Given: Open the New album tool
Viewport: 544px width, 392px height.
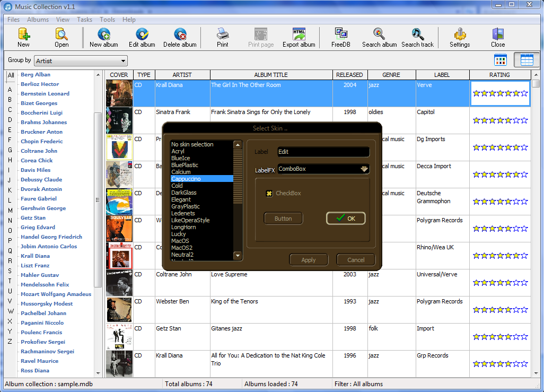Looking at the screenshot, I should (x=103, y=37).
